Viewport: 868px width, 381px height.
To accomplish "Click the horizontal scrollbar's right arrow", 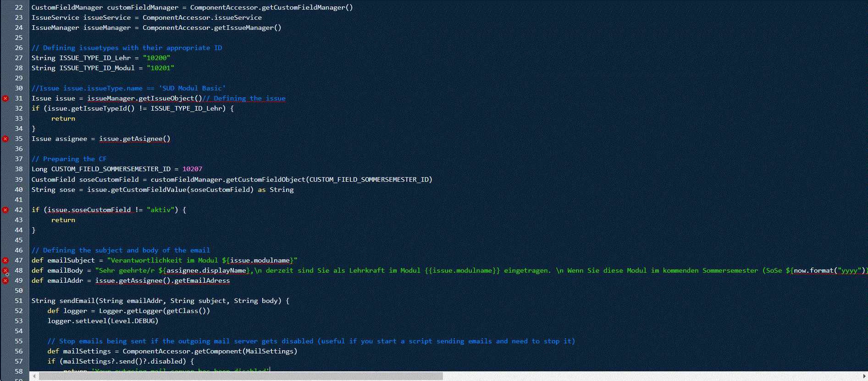I will pos(864,376).
